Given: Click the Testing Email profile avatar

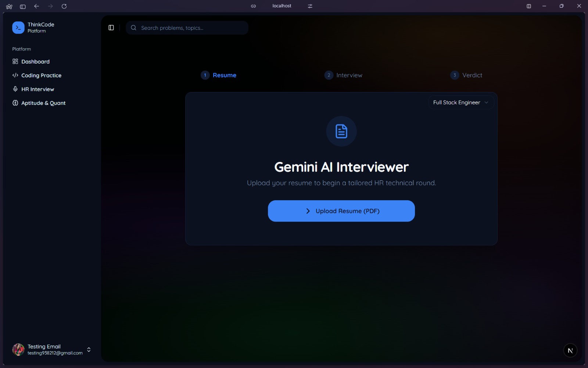Looking at the screenshot, I should click(18, 350).
